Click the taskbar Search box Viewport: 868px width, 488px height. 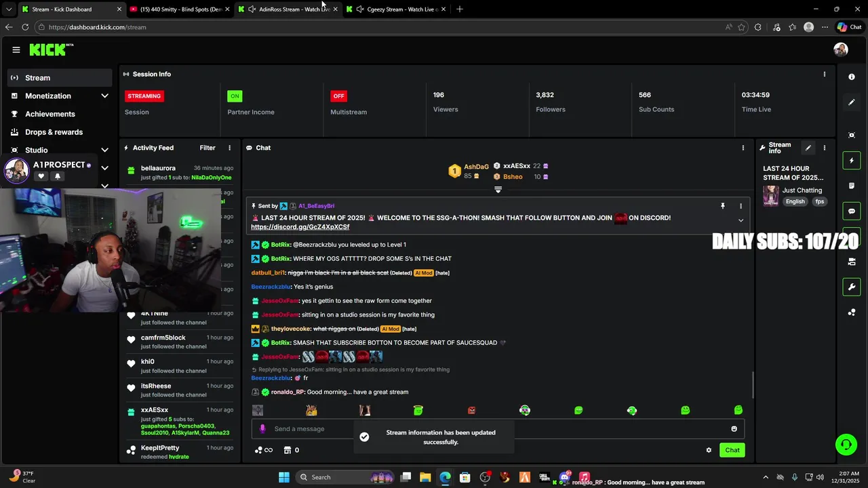346,477
